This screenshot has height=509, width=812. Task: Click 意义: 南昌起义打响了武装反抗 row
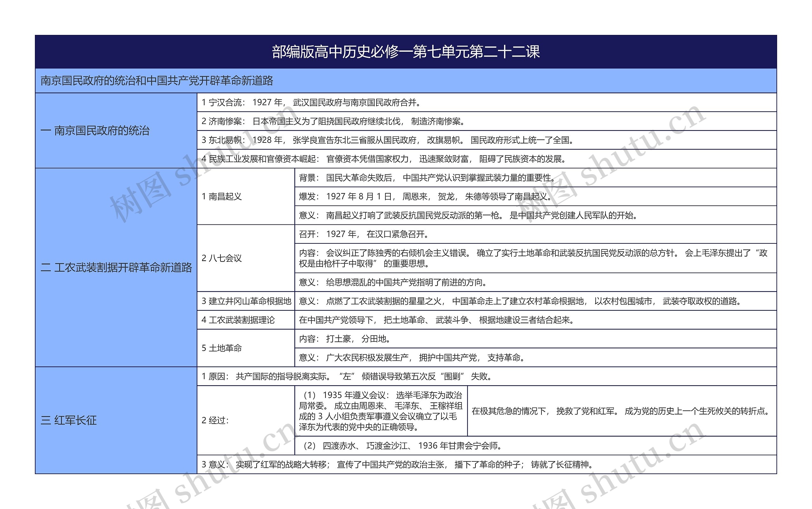[536, 215]
